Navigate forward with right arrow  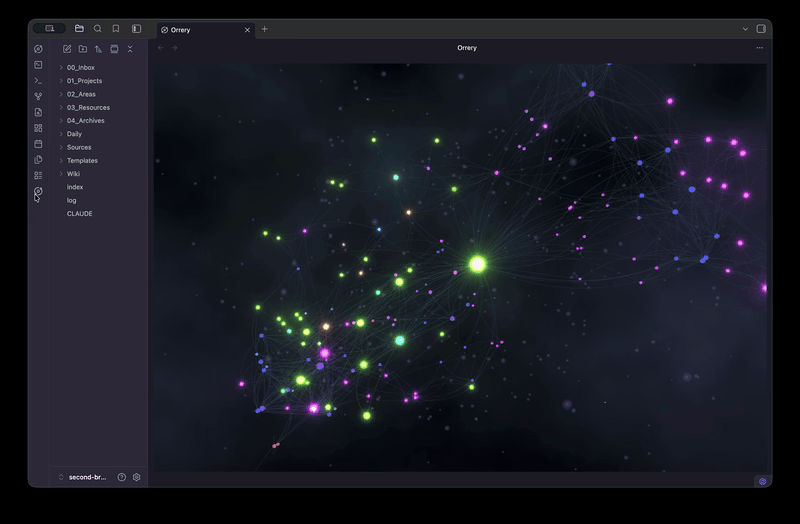174,48
